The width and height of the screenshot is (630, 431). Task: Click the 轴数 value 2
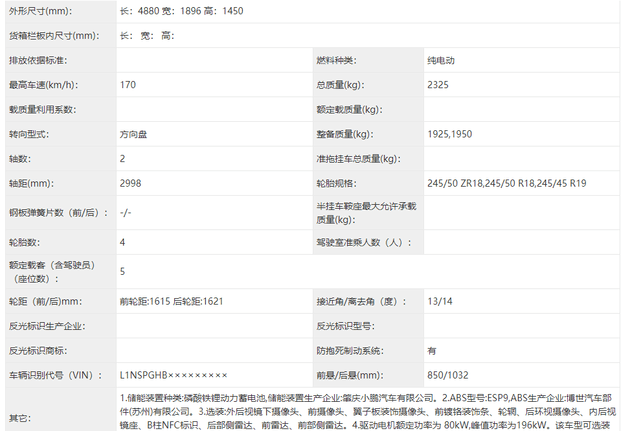(123, 159)
